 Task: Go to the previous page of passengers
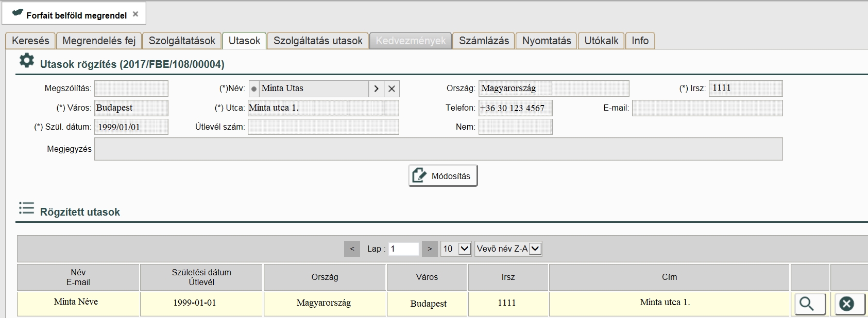coord(352,249)
